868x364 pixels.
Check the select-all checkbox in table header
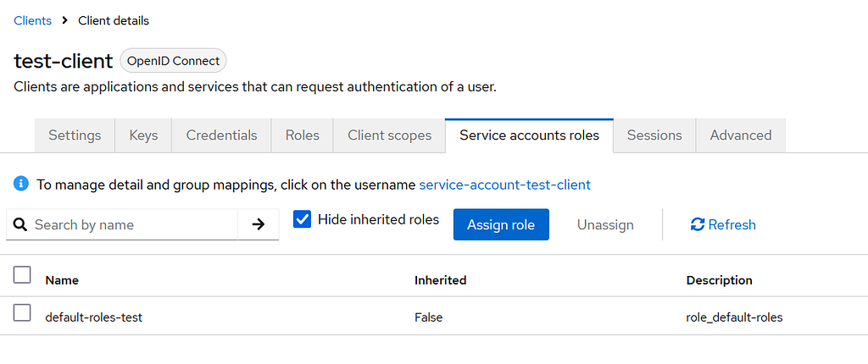point(21,275)
